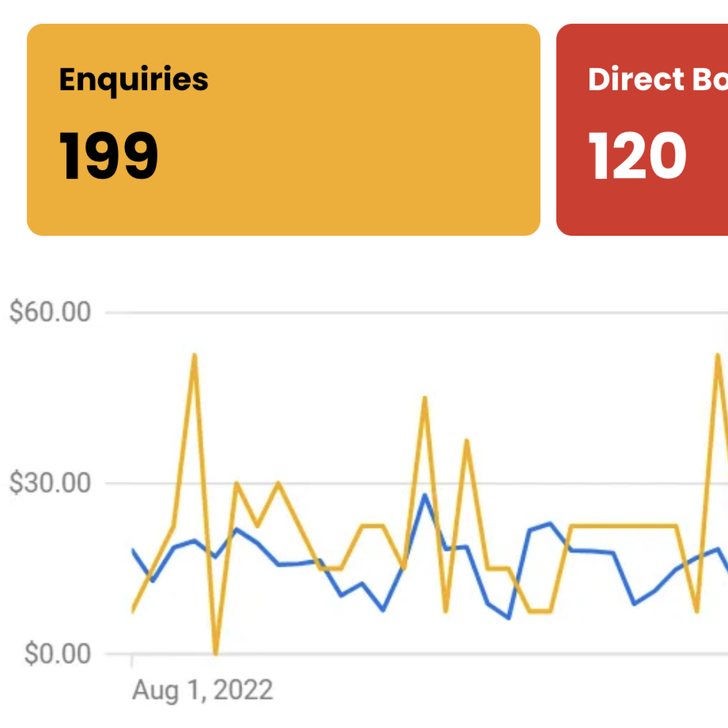
Task: Click the yellow line's long flat plateau
Action: (x=624, y=526)
